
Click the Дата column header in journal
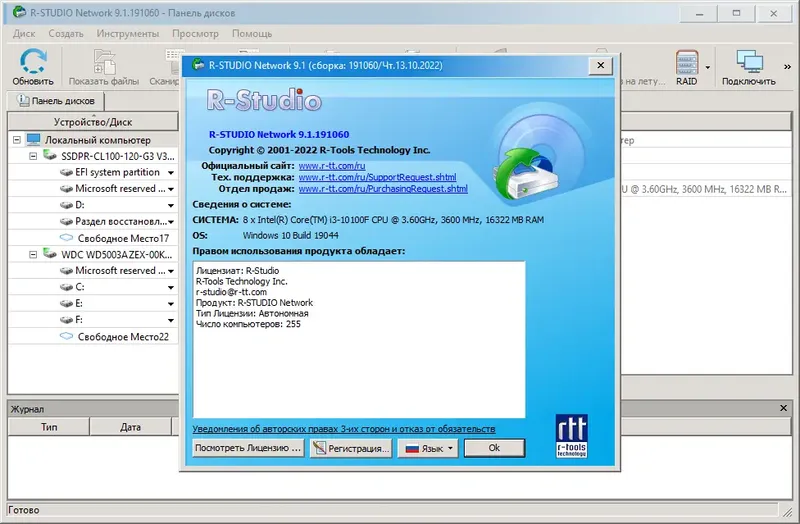pyautogui.click(x=131, y=427)
